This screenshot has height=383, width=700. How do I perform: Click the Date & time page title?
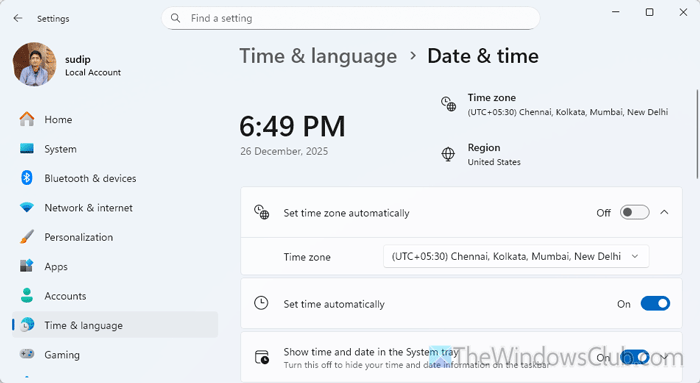pos(483,56)
